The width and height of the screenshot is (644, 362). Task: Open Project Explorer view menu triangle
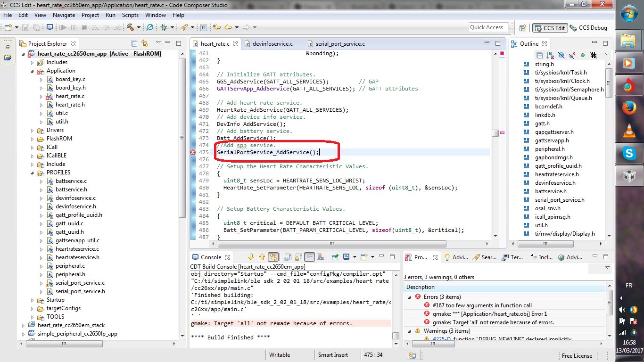tap(158, 42)
